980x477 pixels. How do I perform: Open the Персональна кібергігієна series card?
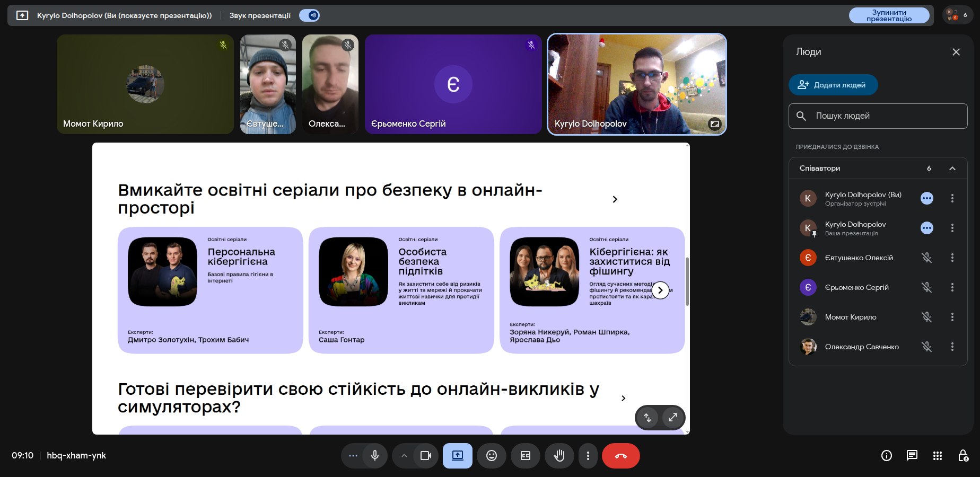coord(210,290)
